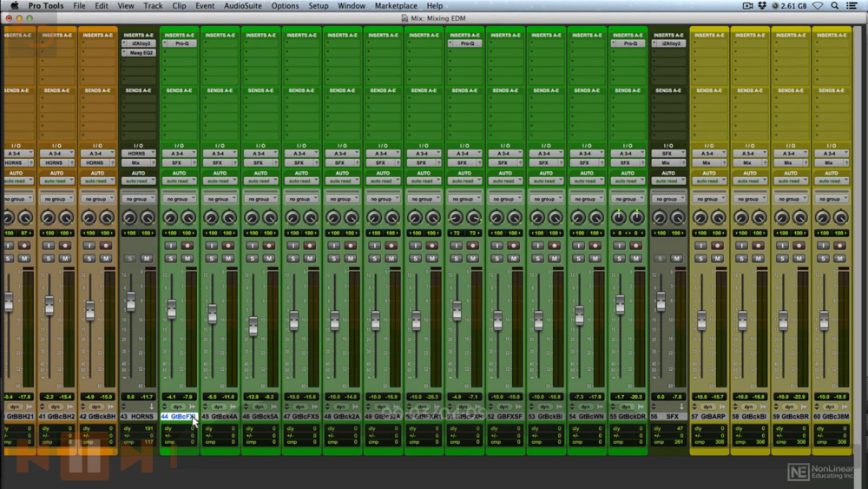Click the down-arrow icon on 56 SFX track
This screenshot has width=868, height=489.
[681, 406]
